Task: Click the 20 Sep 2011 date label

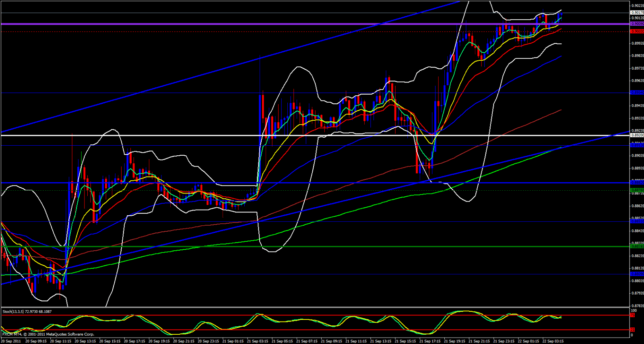Action: pos(11,341)
